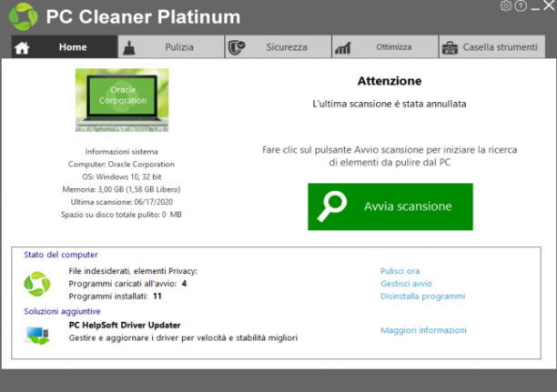Click the Pulisci ora link
This screenshot has width=557, height=392.
coord(400,271)
